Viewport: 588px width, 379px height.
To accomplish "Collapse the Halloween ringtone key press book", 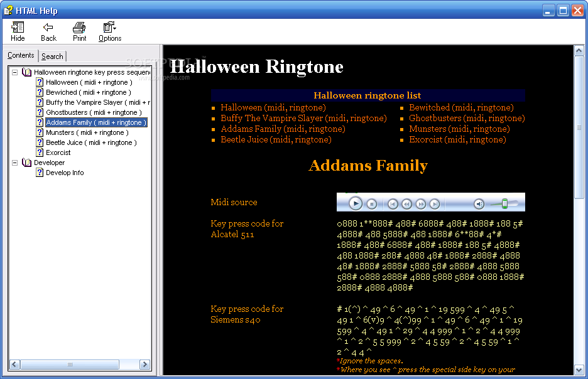I will pyautogui.click(x=14, y=72).
